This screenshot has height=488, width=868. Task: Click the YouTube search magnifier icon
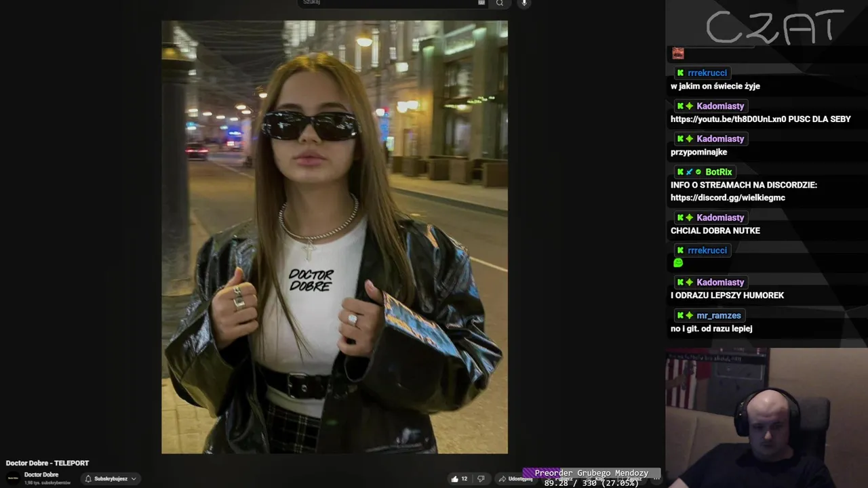tap(500, 3)
